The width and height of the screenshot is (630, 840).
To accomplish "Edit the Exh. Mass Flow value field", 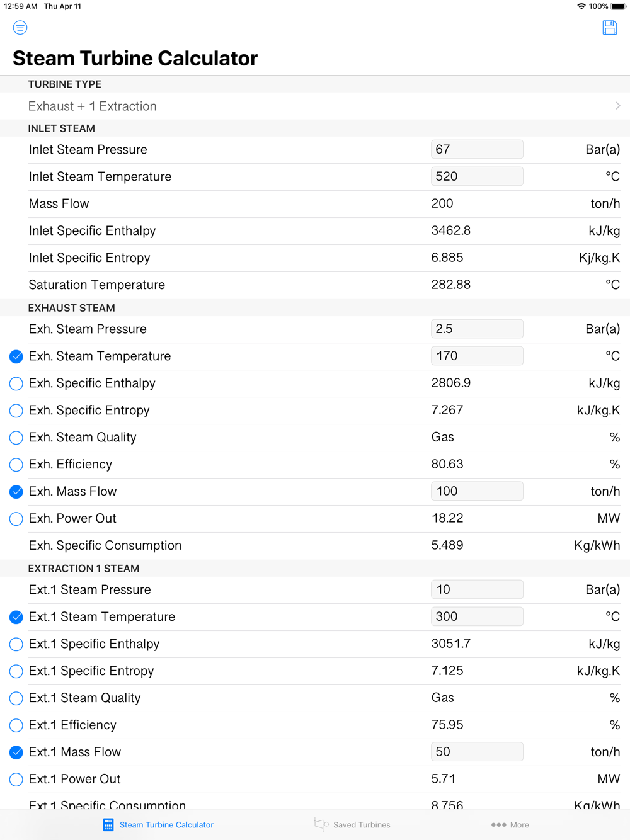I will [477, 491].
